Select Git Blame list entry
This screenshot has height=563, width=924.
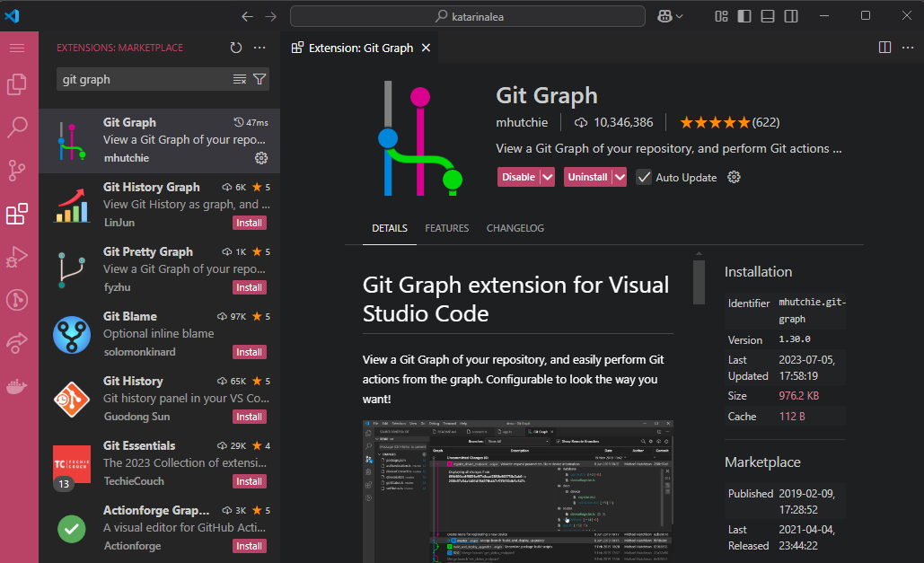point(159,334)
